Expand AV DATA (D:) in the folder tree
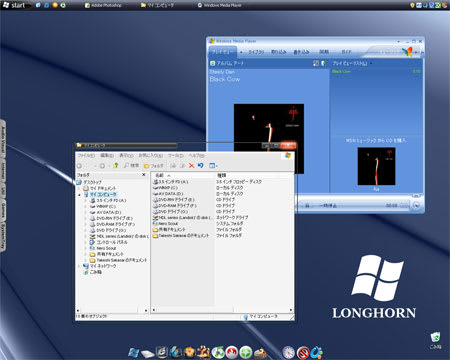This screenshot has height=360, width=450. pyautogui.click(x=85, y=212)
